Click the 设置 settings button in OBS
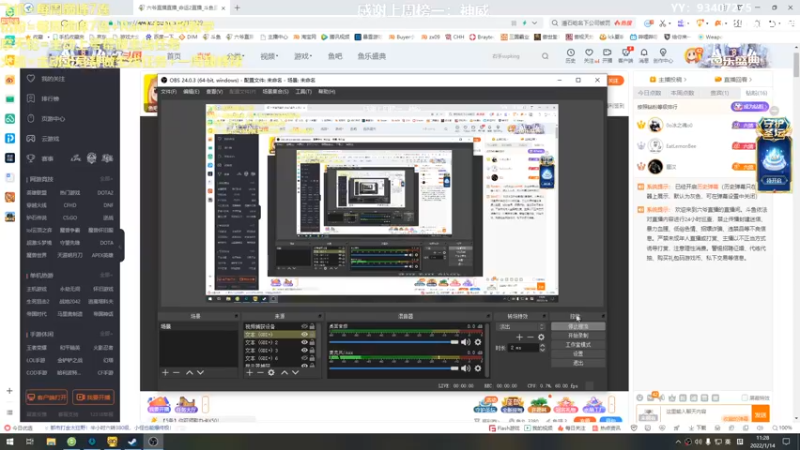 pos(578,354)
